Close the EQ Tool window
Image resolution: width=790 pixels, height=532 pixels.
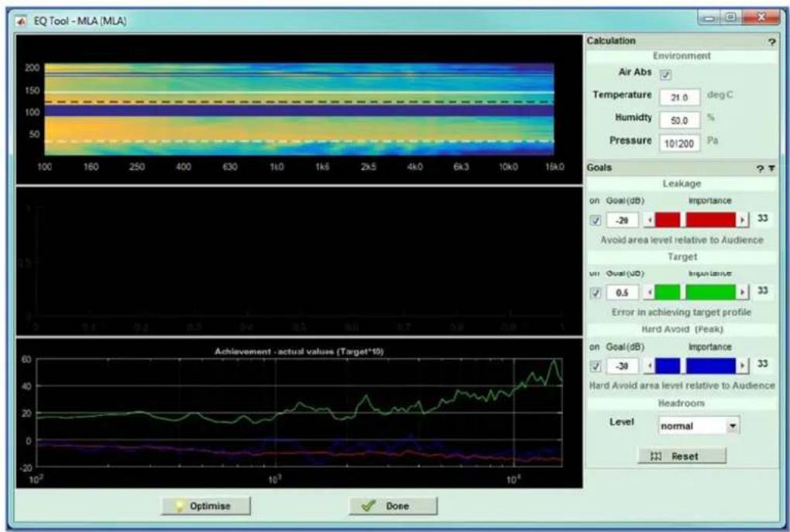point(761,18)
